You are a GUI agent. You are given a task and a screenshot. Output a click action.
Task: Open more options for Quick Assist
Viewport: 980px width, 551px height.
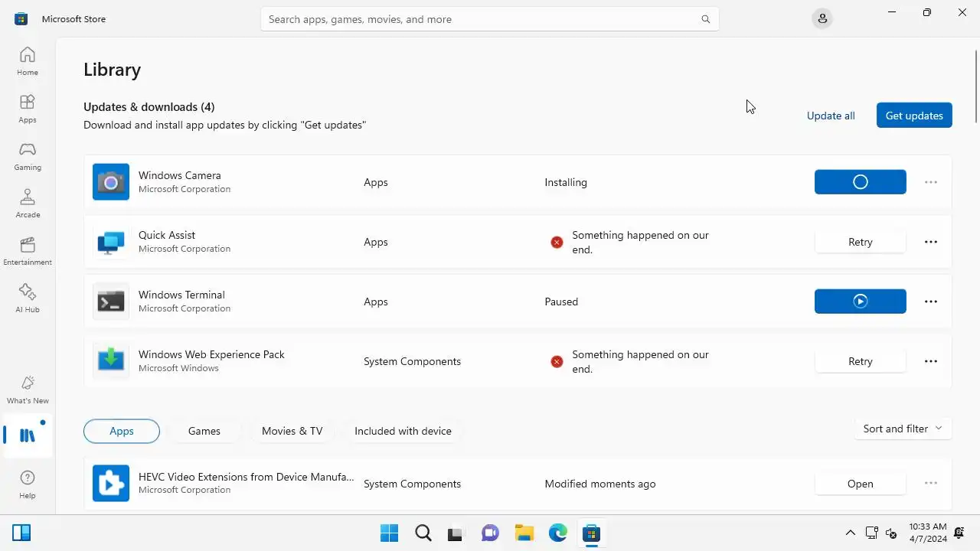click(x=931, y=242)
